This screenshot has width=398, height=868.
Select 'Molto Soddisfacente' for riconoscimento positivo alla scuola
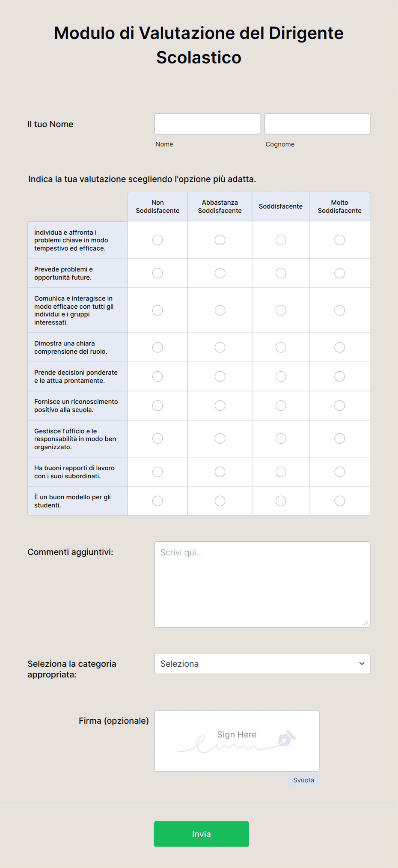tap(339, 405)
